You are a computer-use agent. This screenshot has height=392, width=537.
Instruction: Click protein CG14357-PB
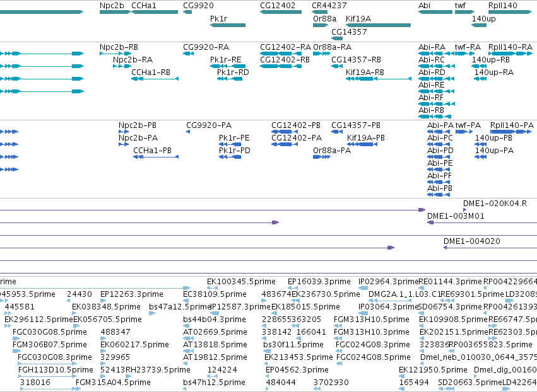point(337,132)
